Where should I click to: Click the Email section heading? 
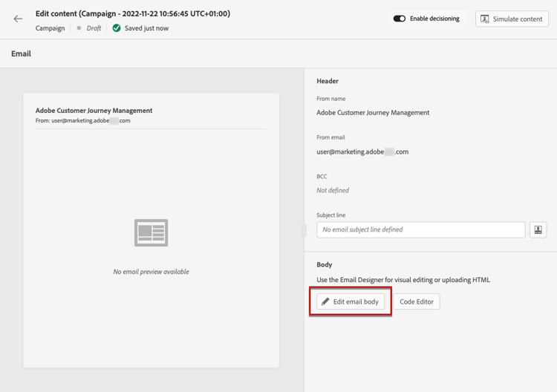[21, 53]
